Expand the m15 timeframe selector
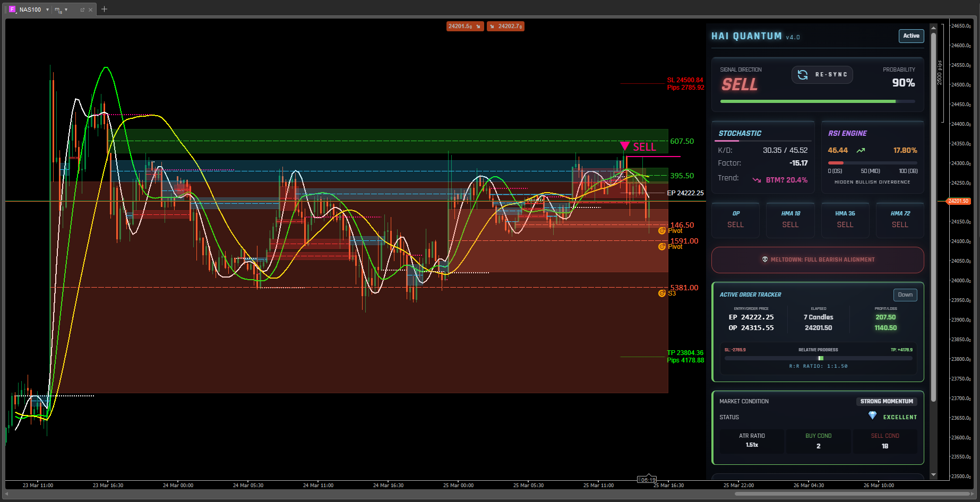980x502 pixels. coord(66,10)
